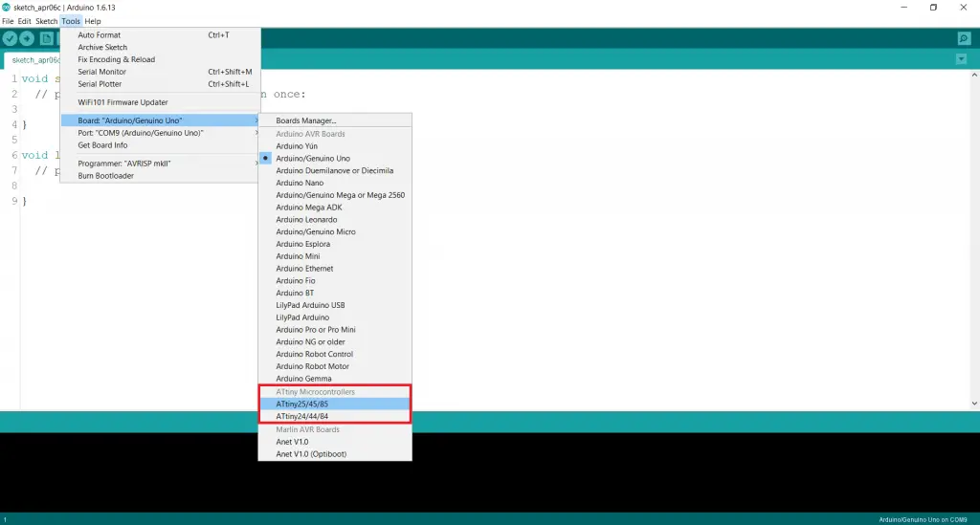Image resolution: width=980 pixels, height=525 pixels.
Task: Select Arduino Leonardo board
Action: pos(335,220)
